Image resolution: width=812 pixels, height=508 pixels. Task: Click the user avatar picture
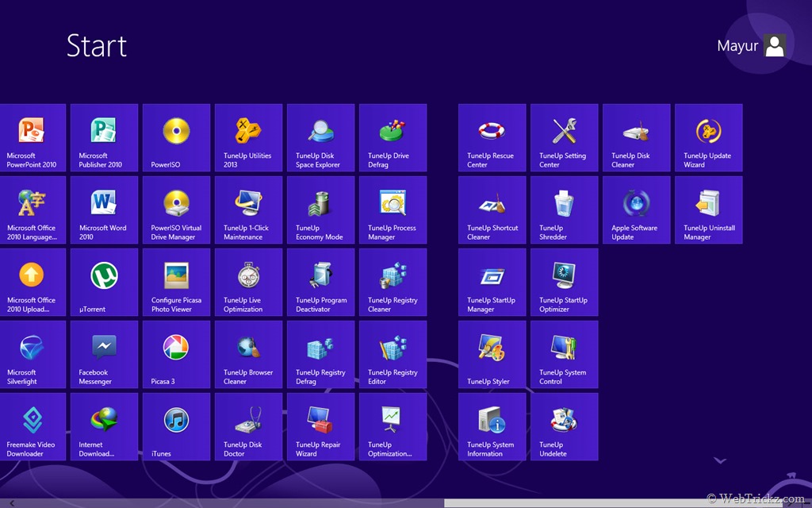click(x=775, y=45)
